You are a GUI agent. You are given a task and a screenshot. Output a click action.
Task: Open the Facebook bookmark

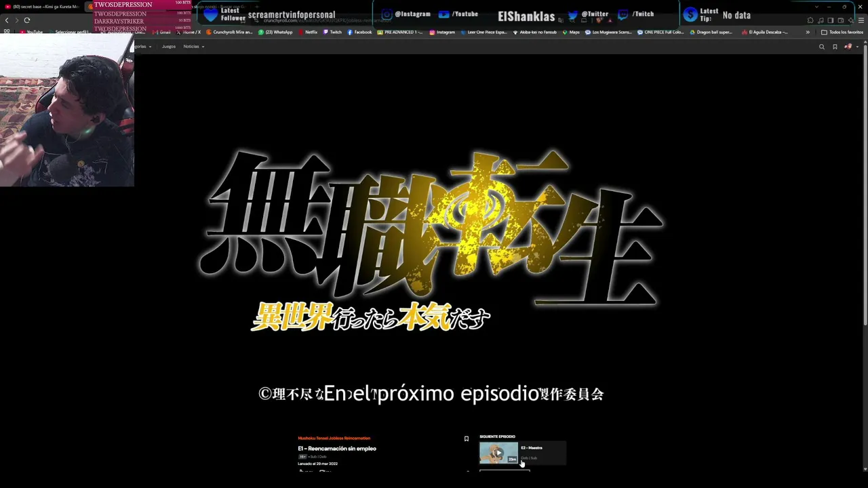click(359, 32)
